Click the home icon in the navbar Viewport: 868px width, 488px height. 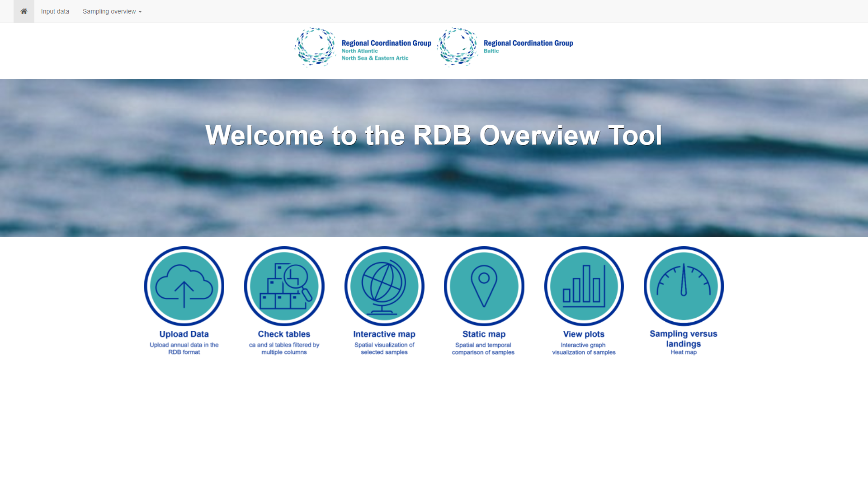[x=24, y=11]
